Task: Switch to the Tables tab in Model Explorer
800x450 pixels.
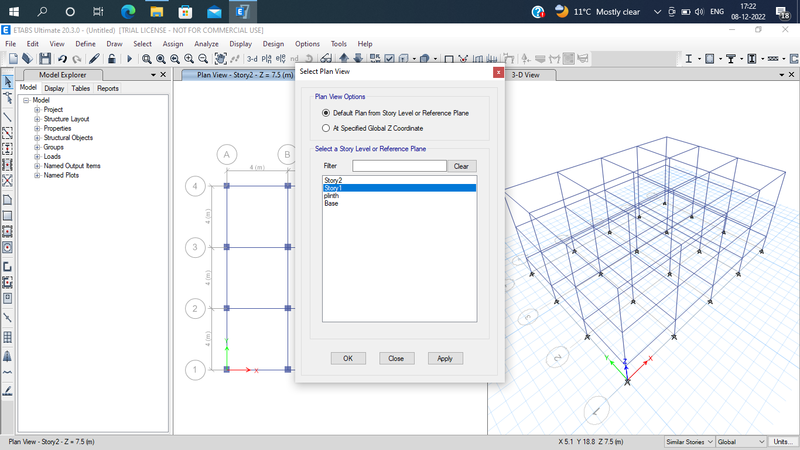Action: coord(81,88)
